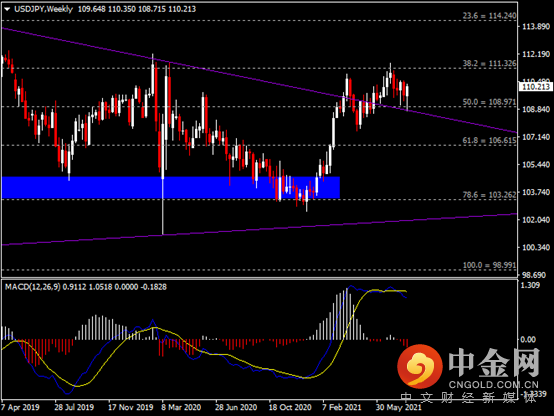Click the CNGOLD.COM.CN watermark logo

tap(468, 368)
